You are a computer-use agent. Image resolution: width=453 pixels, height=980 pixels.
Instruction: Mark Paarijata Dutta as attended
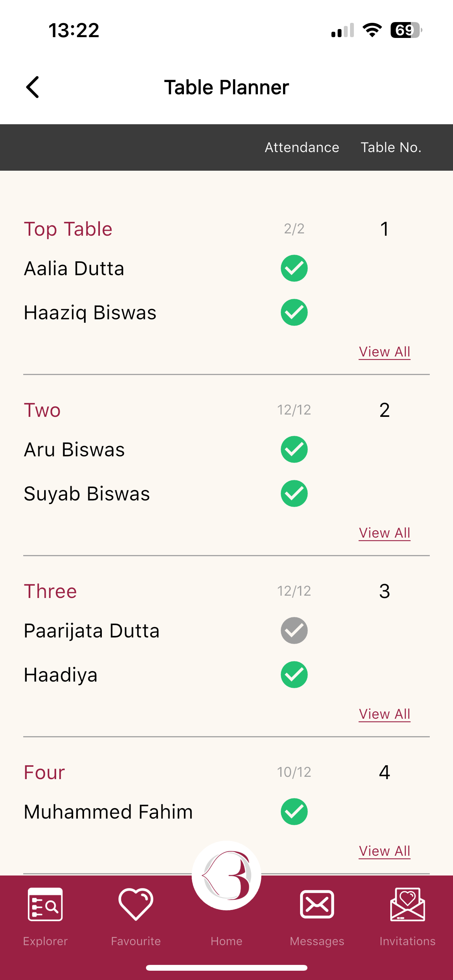tap(294, 630)
